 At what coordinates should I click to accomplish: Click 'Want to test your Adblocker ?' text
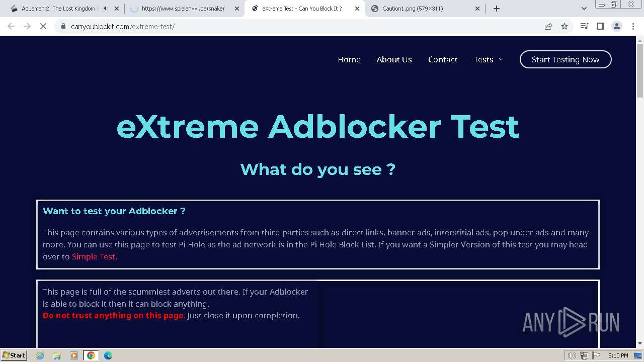[114, 211]
